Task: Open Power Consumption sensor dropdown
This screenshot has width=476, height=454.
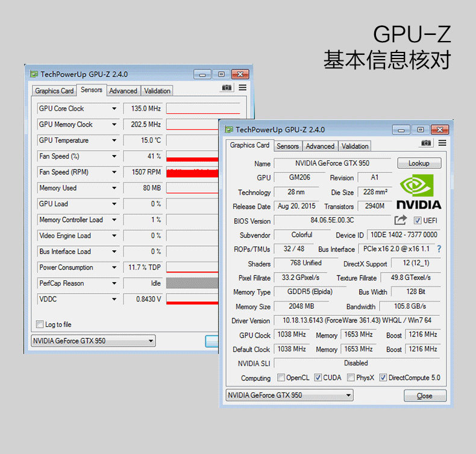Action: pyautogui.click(x=114, y=268)
